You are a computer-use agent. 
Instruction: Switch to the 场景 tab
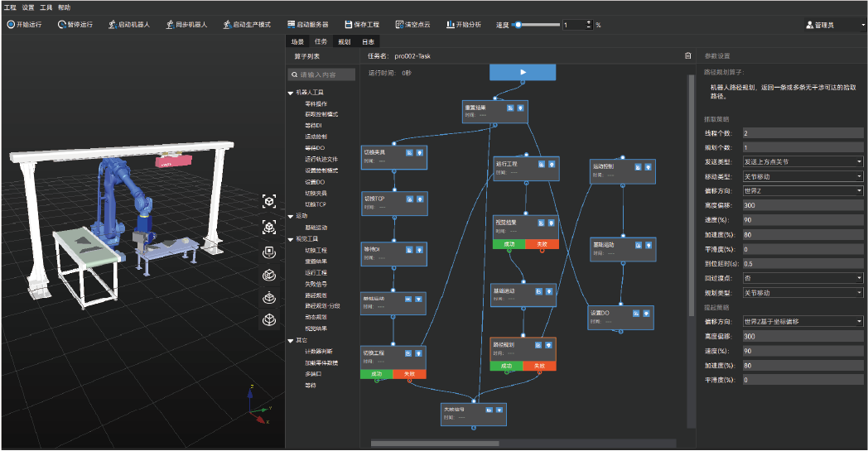tap(297, 41)
